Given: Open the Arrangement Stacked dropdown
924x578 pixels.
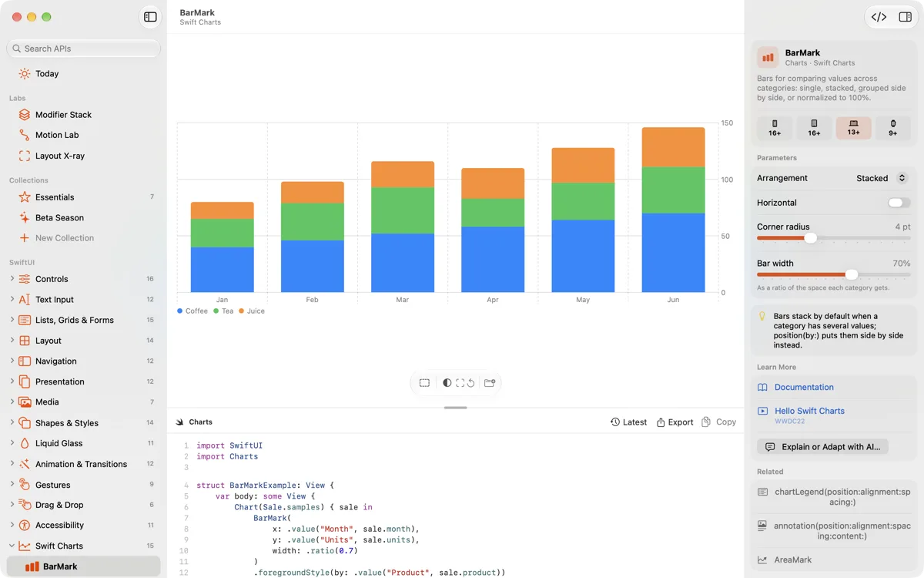Looking at the screenshot, I should 882,178.
